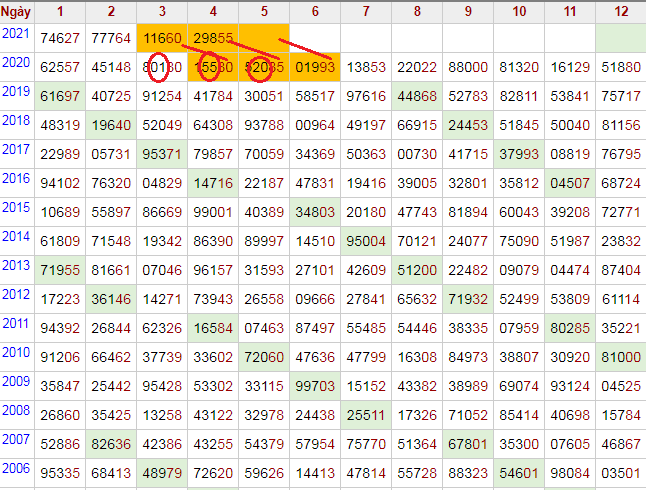Select green cell 99703
Image resolution: width=646 pixels, height=490 pixels.
315,385
